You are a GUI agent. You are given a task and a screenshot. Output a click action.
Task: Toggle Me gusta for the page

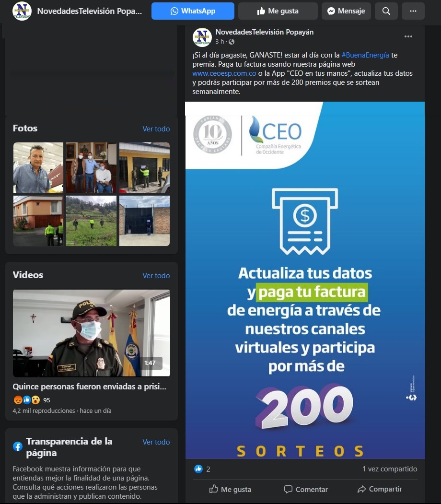pyautogui.click(x=278, y=11)
